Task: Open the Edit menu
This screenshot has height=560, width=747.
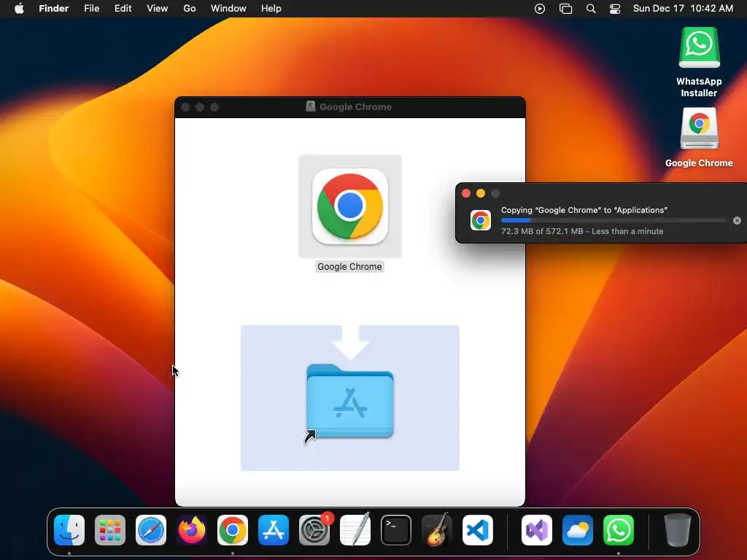Action: click(x=123, y=8)
